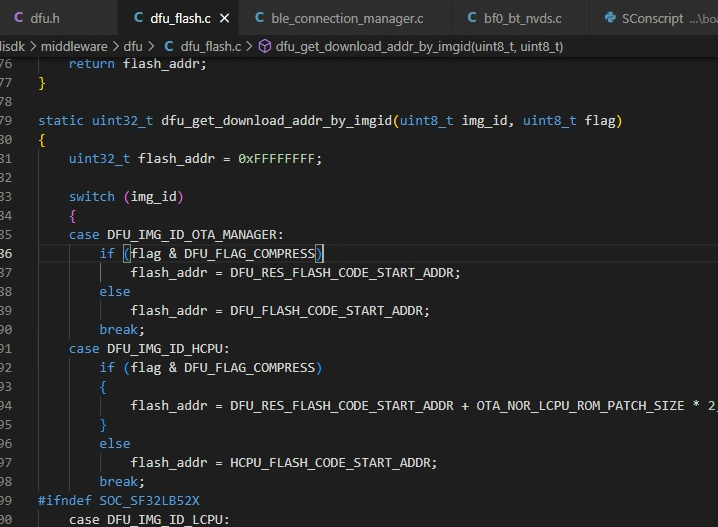This screenshot has height=527, width=718.
Task: Click the Python icon on SConscript tab
Action: [610, 18]
